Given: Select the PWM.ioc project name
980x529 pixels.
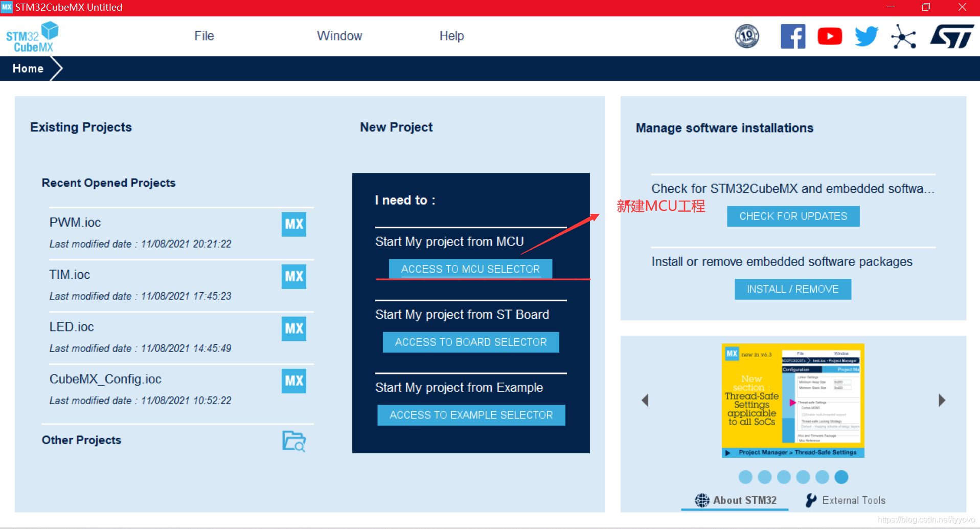Looking at the screenshot, I should (75, 223).
